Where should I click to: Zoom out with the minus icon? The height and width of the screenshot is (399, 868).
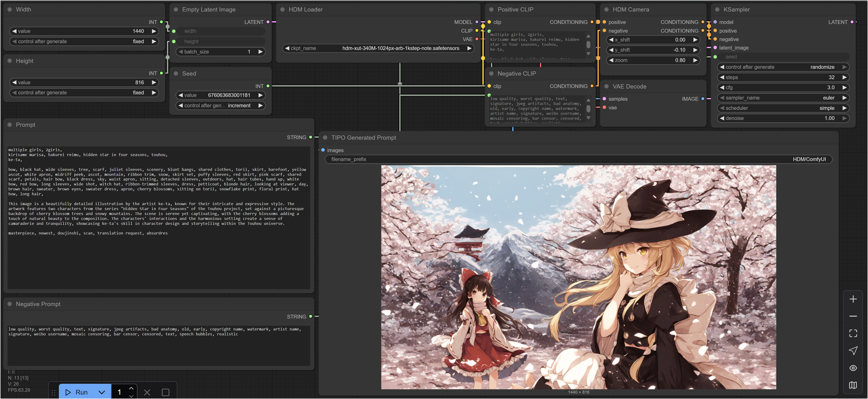[853, 316]
